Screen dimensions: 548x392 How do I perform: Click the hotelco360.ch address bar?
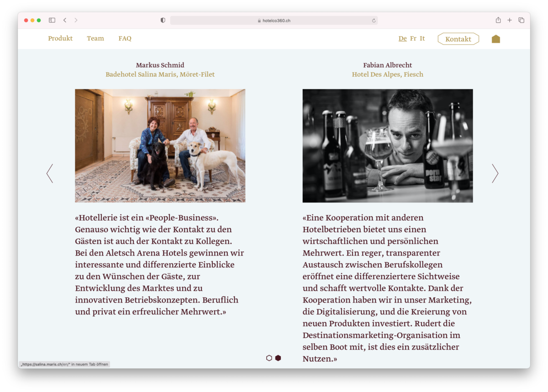tap(274, 21)
